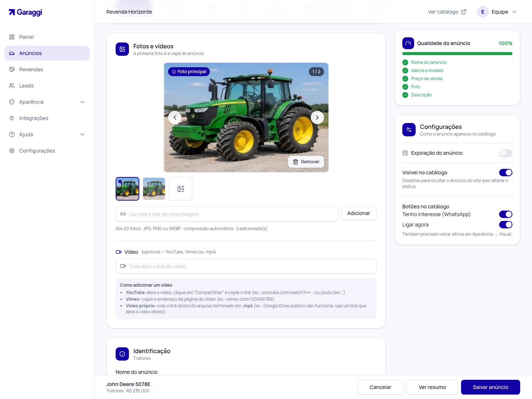Click the Integrações plug icon
Viewport: 532px width, 399px height.
[12, 118]
